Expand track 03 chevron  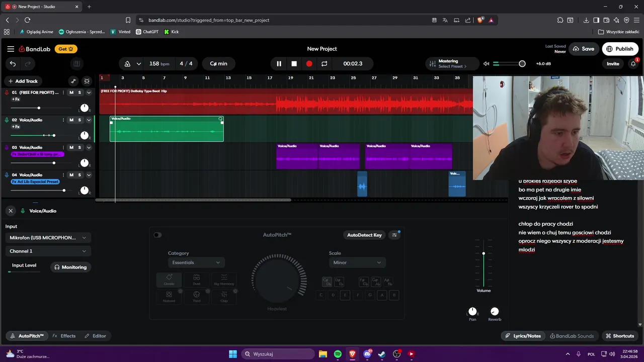[x=89, y=147]
